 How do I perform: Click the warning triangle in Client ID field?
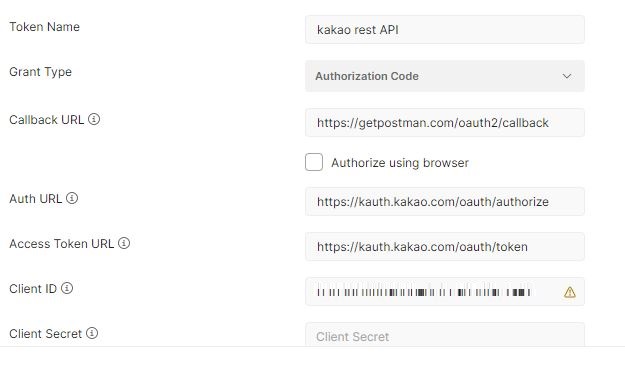pyautogui.click(x=570, y=292)
